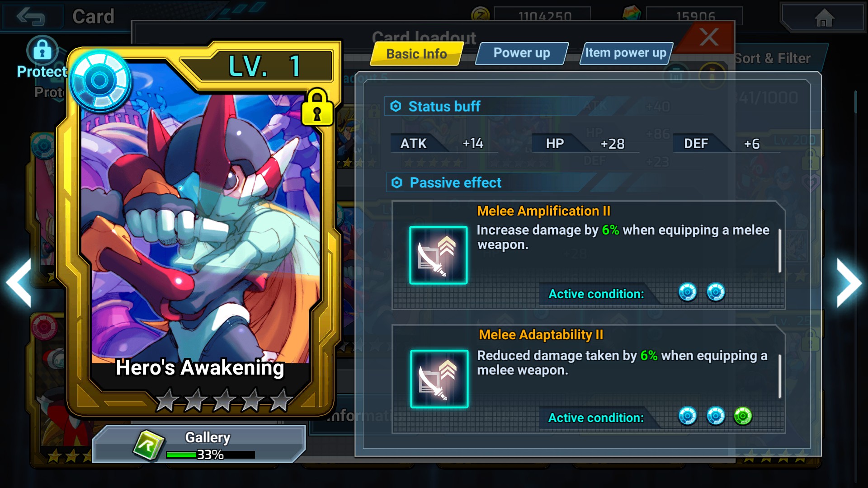The width and height of the screenshot is (868, 488).
Task: Click the back arrow icon
Action: coord(30,17)
